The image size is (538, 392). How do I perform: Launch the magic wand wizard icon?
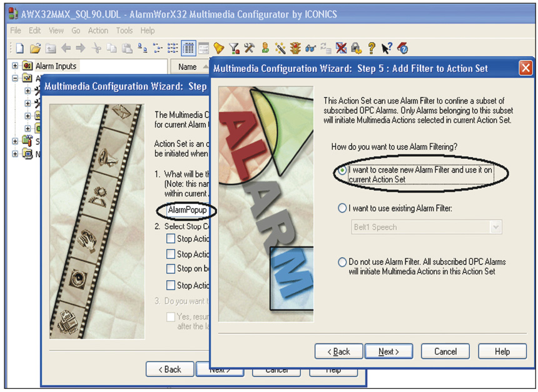(280, 48)
